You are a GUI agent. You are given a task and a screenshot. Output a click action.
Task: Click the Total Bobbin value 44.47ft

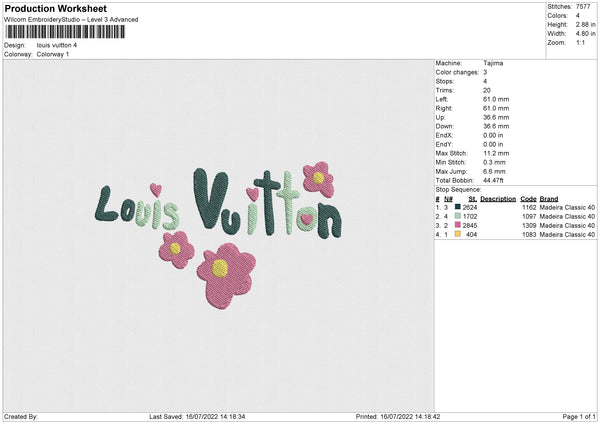[x=493, y=180]
